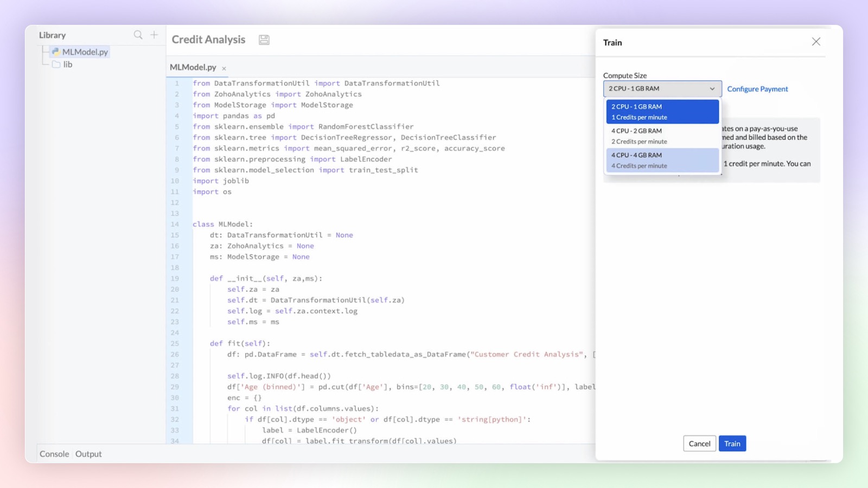Viewport: 868px width, 488px height.
Task: Click the Compute Size label
Action: (625, 75)
